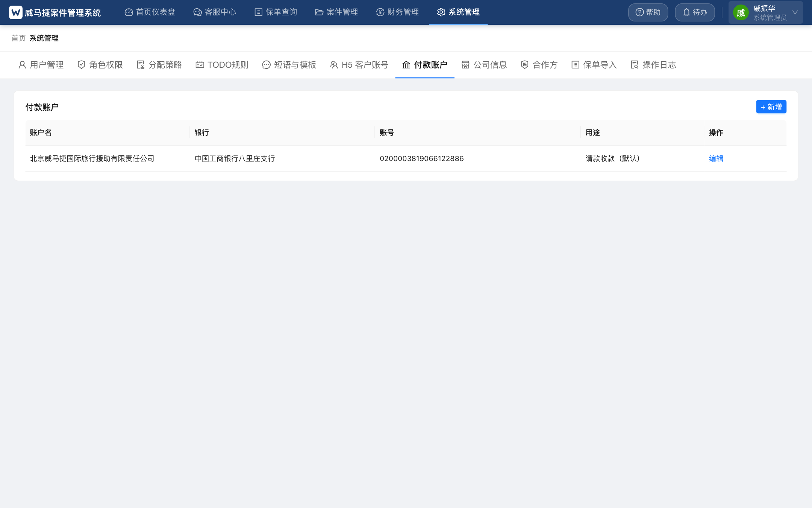Switch to the TODO规则 tab

coord(222,65)
